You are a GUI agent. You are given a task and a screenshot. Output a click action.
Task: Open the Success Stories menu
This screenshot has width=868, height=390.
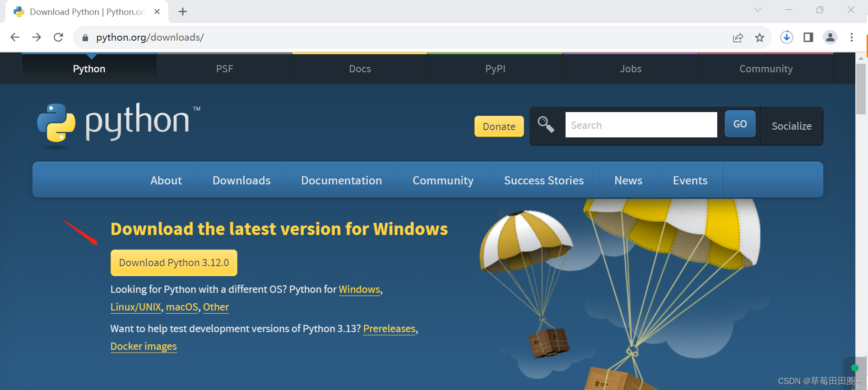544,180
